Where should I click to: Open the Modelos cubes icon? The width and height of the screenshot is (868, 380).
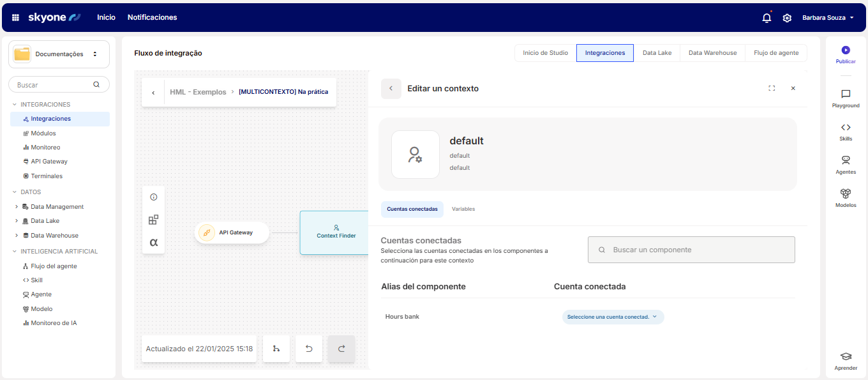click(846, 194)
